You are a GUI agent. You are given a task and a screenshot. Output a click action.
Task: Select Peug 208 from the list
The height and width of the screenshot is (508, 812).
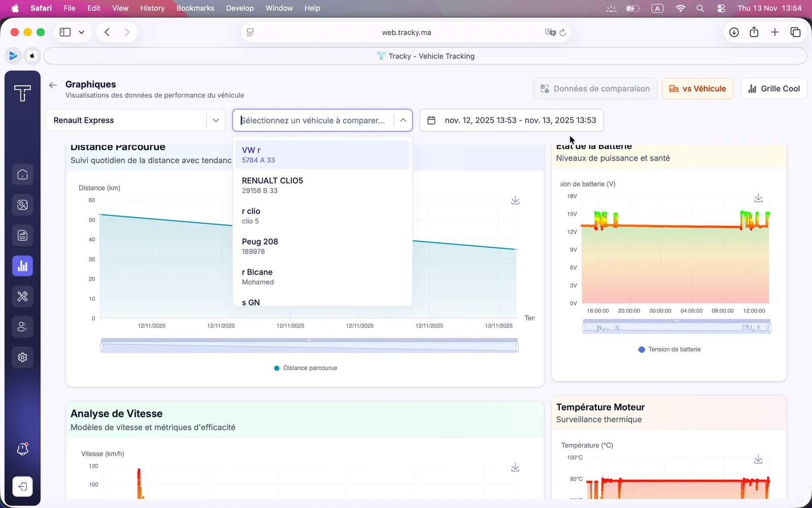pos(322,246)
